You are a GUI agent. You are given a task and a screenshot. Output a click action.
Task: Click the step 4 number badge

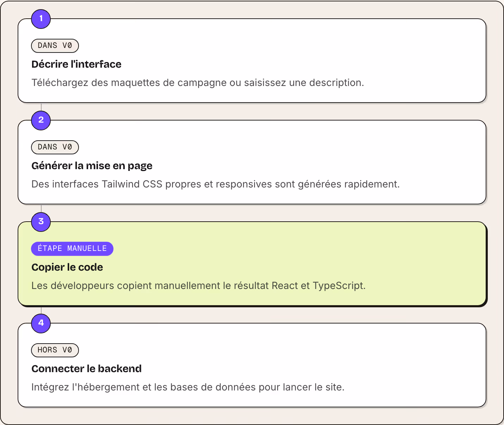(41, 323)
